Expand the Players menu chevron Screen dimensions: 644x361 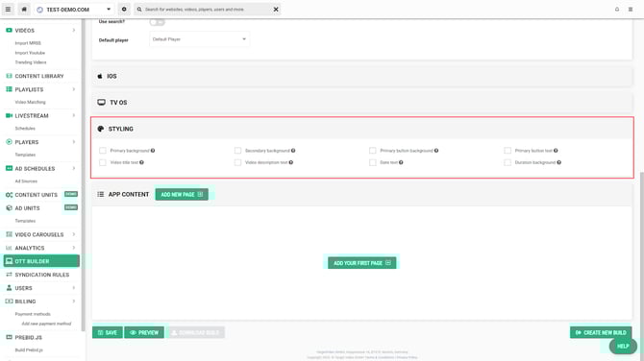point(74,142)
